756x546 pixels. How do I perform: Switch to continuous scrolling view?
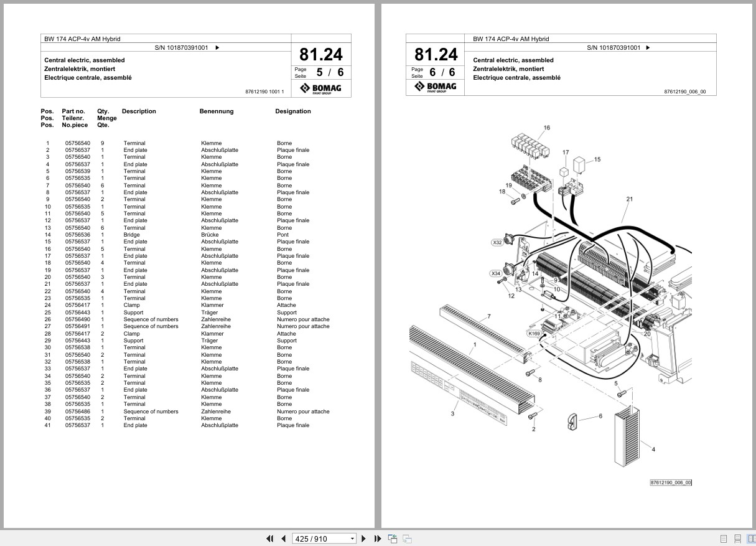pos(737,539)
